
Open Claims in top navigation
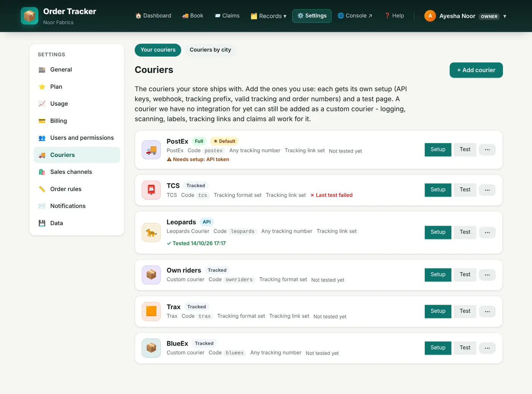[x=227, y=16]
